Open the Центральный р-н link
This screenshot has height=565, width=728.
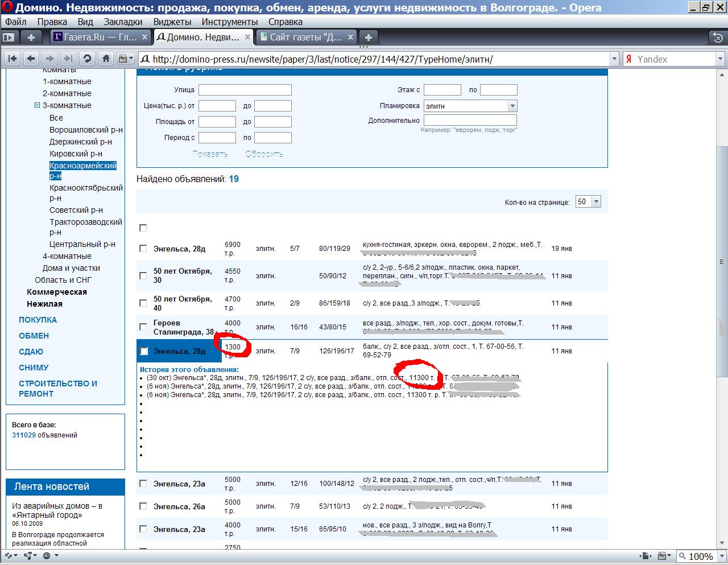(82, 244)
